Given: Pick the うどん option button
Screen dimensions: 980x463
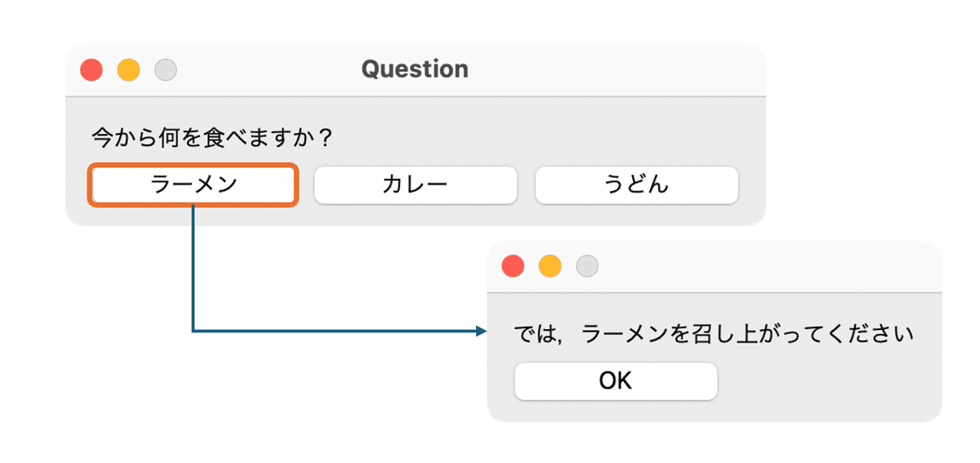Looking at the screenshot, I should 637,185.
